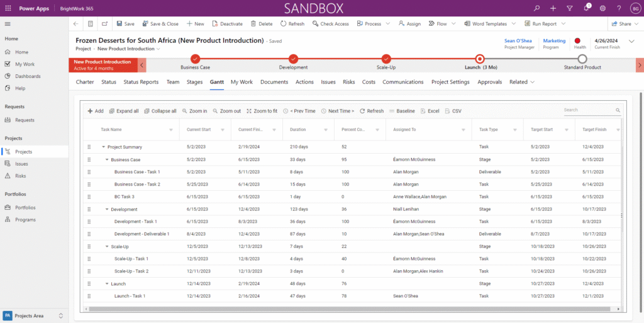Click Zoom to fit in Gantt toolbar

262,111
